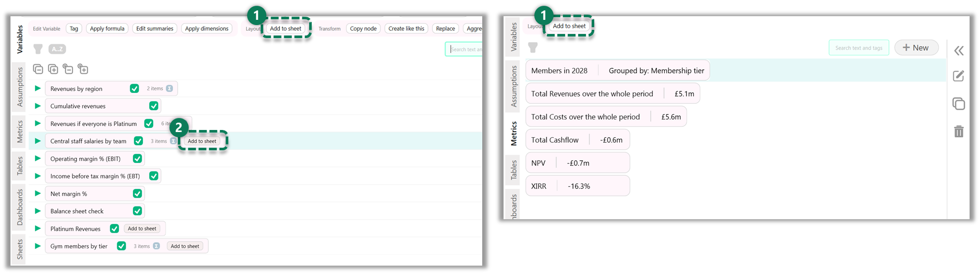Uncheck the Net margin % checkbox
Image resolution: width=980 pixels, height=274 pixels.
coord(138,194)
